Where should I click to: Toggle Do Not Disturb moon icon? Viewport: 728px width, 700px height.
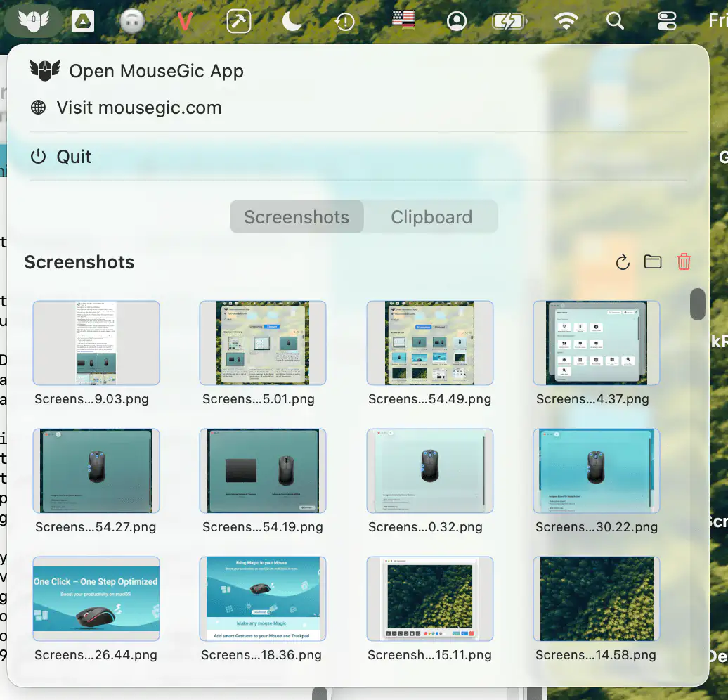pos(292,21)
